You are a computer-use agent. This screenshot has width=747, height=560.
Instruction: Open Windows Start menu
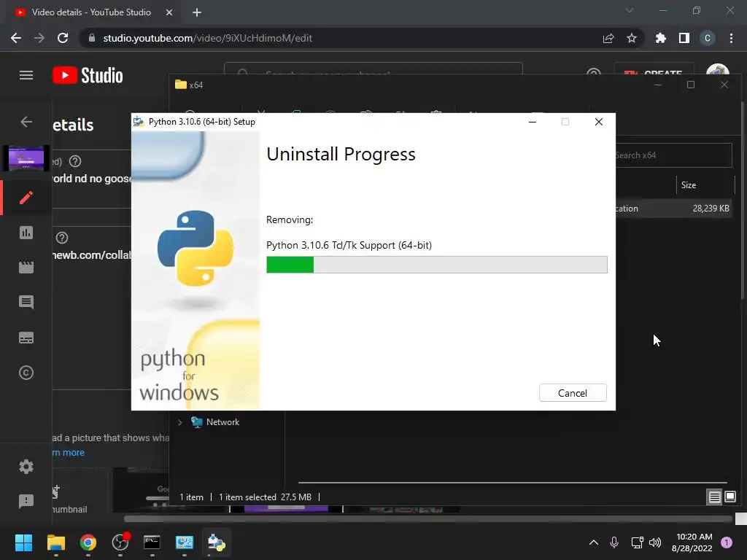(23, 542)
